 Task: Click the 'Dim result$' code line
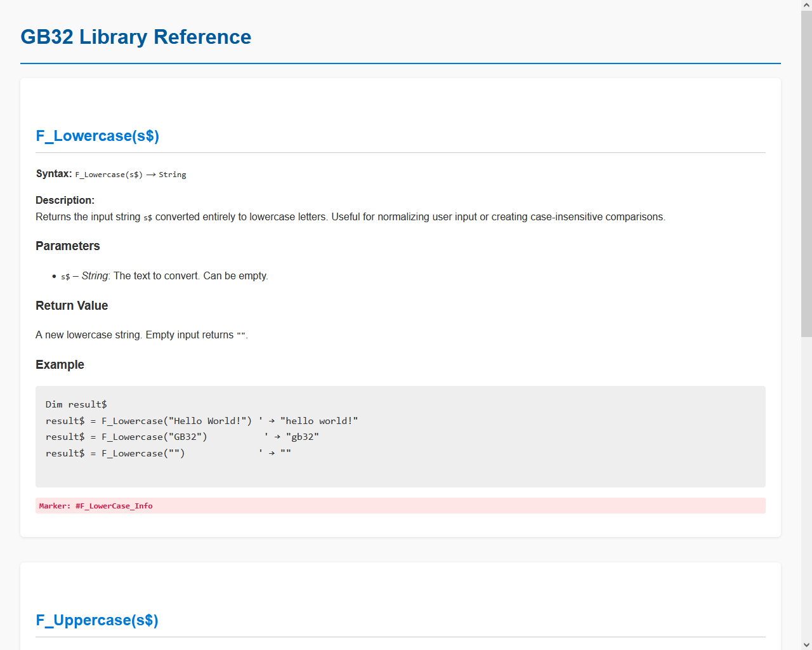[76, 404]
